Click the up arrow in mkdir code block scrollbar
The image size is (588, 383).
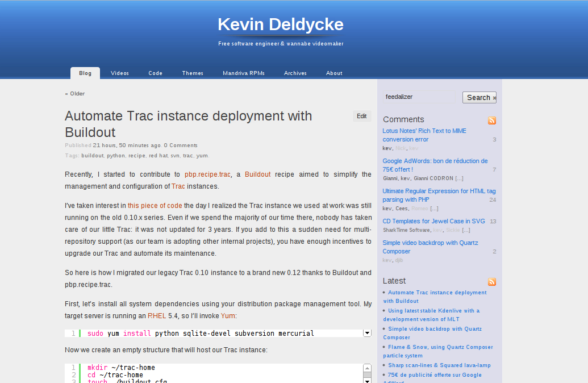coord(367,368)
